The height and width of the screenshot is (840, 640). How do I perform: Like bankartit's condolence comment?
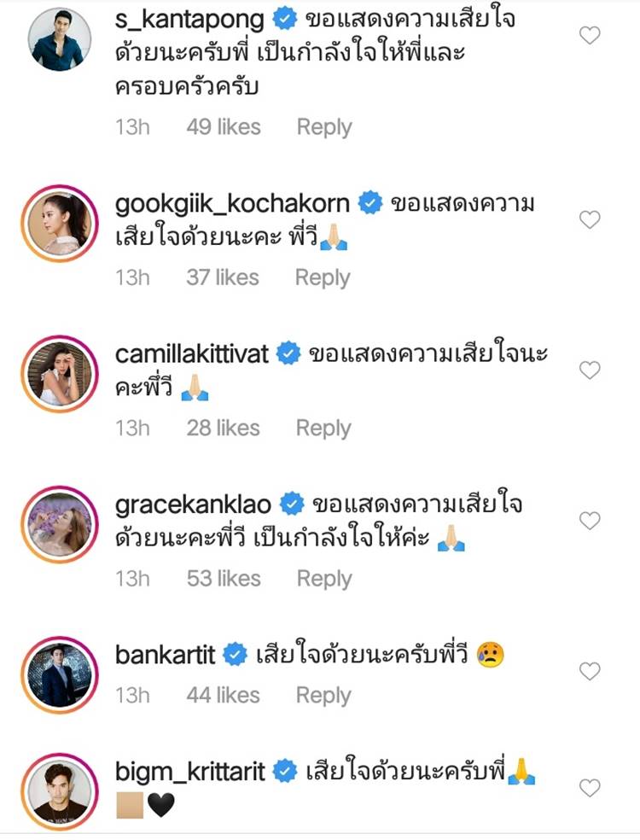tap(590, 671)
